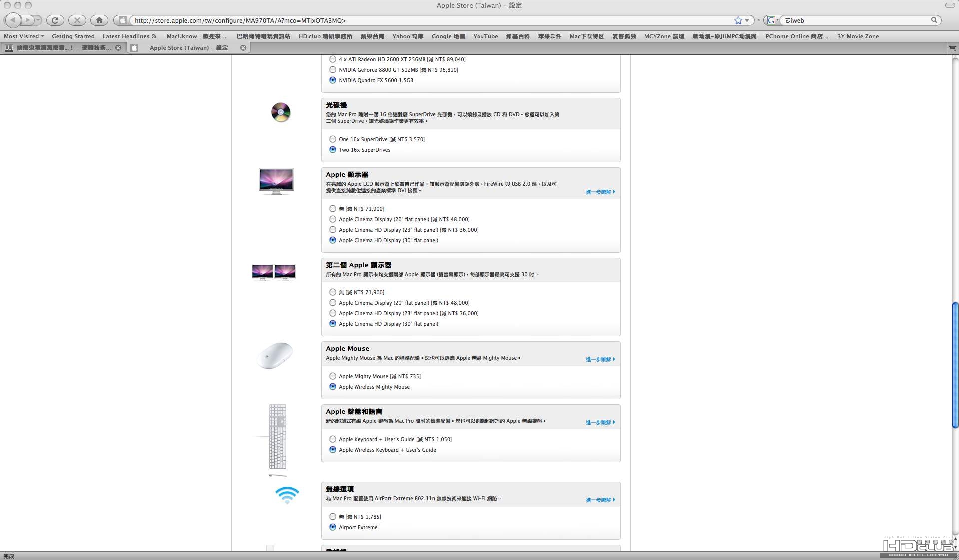Choose Two 16x SuperDrives option
Image resolution: width=959 pixels, height=560 pixels.
point(332,150)
